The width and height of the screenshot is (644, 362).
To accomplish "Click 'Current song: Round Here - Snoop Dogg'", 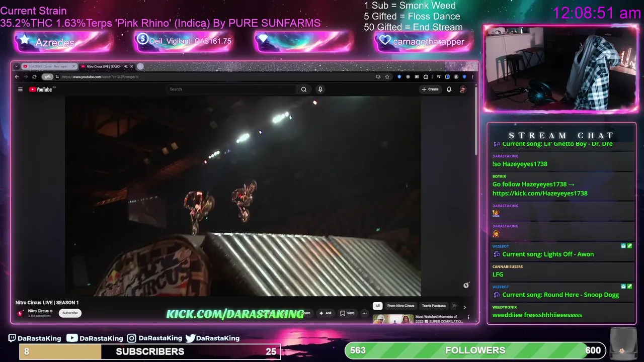I will tap(560, 295).
